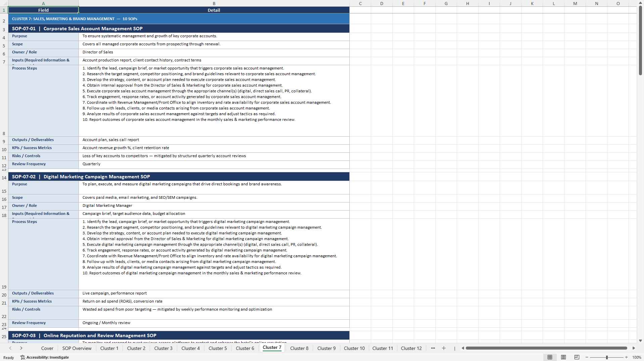The width and height of the screenshot is (644, 361).
Task: Select 'Ongoing / Monthly review' cell
Action: [214, 323]
